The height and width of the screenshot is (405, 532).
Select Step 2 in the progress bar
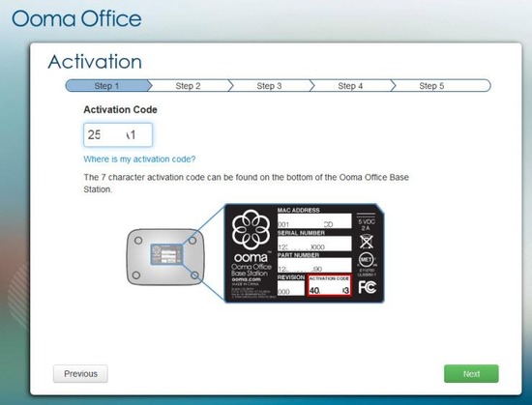point(188,86)
